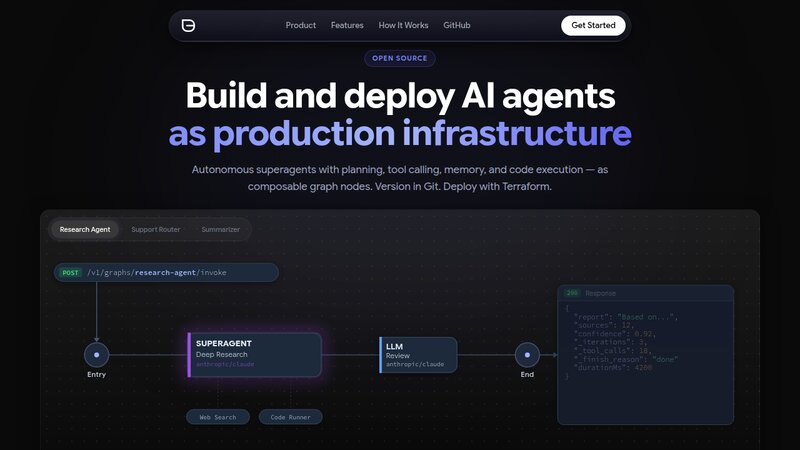This screenshot has width=800, height=450.
Task: Click the "report" line in response JSON
Action: tap(626, 317)
